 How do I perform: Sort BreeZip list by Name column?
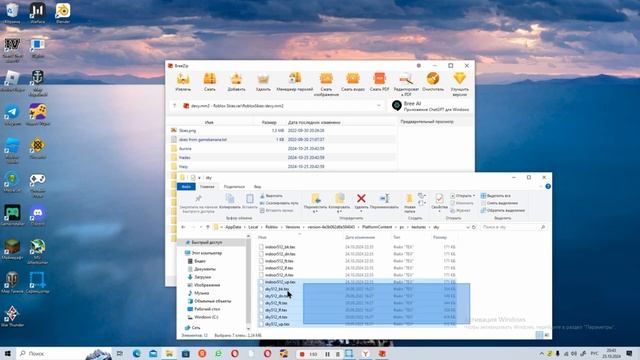click(x=209, y=122)
